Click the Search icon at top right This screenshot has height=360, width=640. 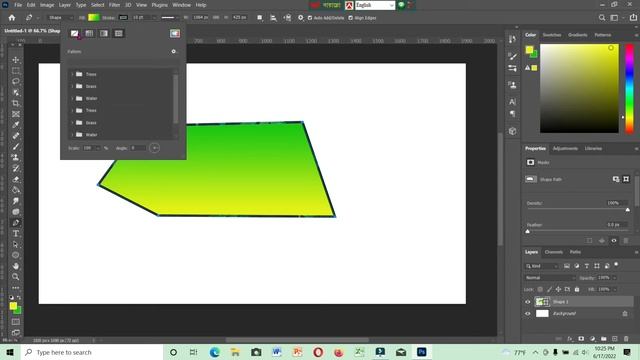coord(602,18)
